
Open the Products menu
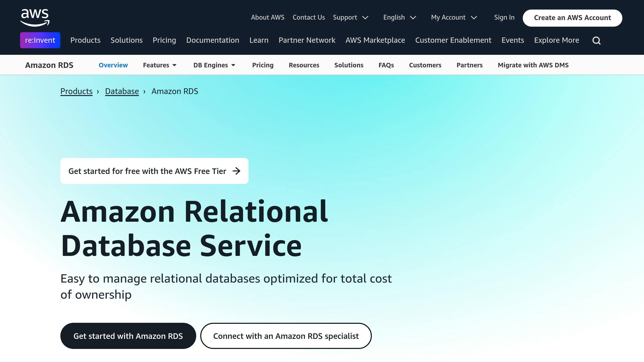(x=85, y=40)
